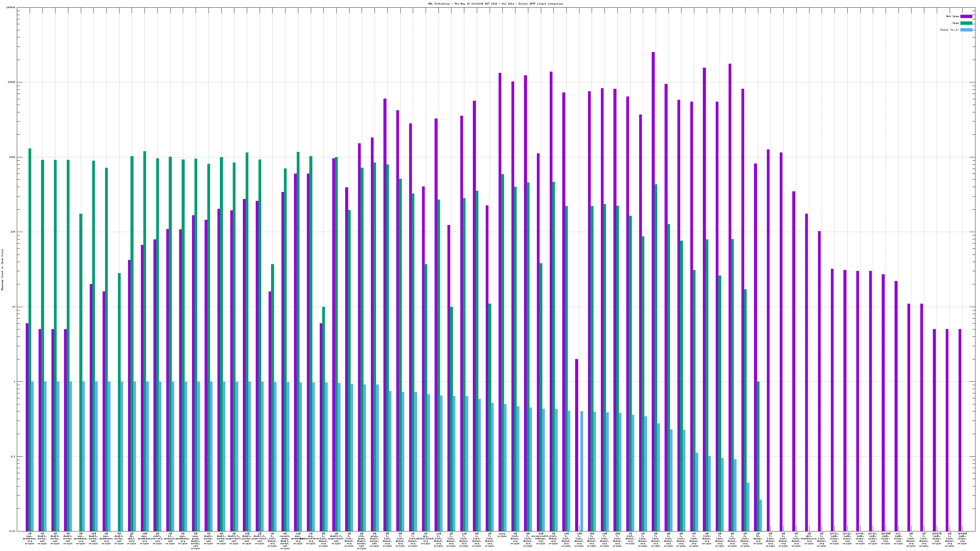Click the 10000 y-axis tick label
980x551 pixels.
click(x=12, y=83)
